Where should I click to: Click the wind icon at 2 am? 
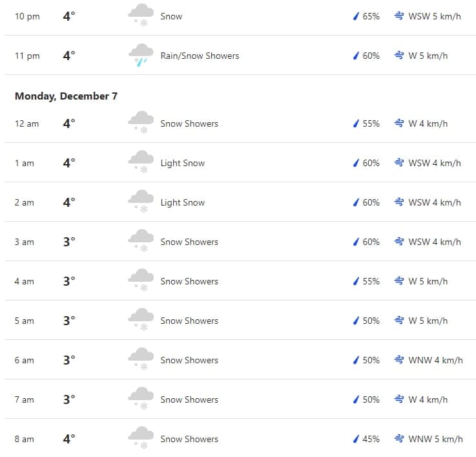399,202
